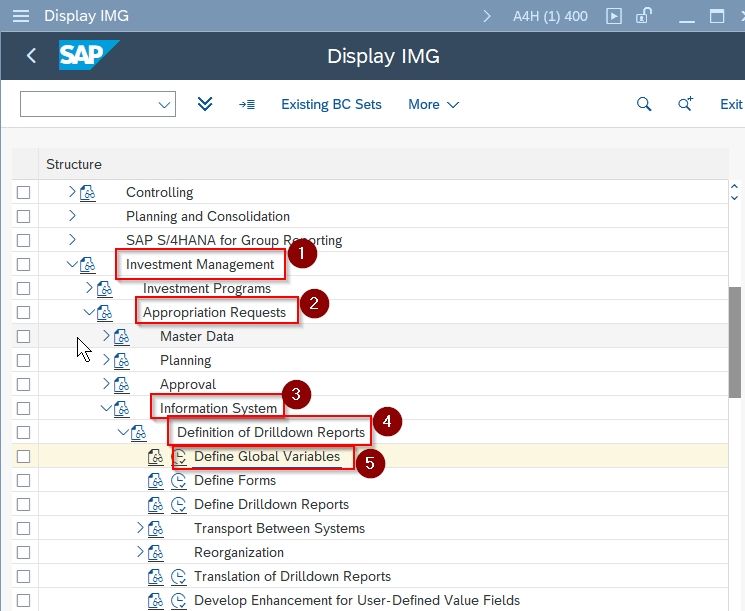Select Define Global Variables activity

point(267,457)
